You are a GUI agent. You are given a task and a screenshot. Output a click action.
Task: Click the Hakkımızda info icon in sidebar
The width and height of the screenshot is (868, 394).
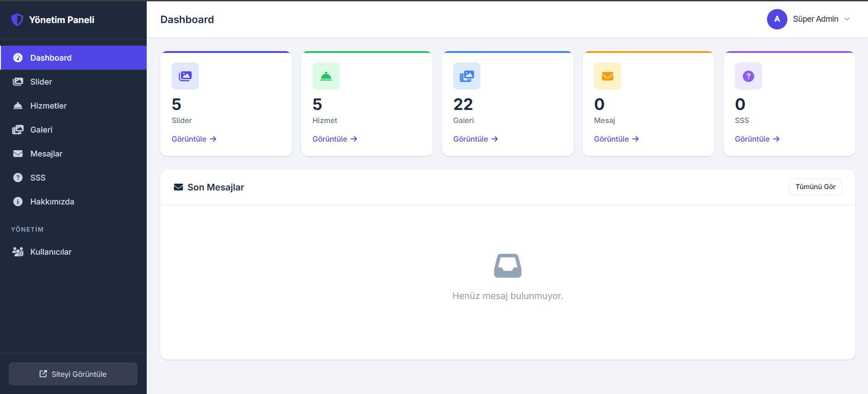(x=18, y=202)
